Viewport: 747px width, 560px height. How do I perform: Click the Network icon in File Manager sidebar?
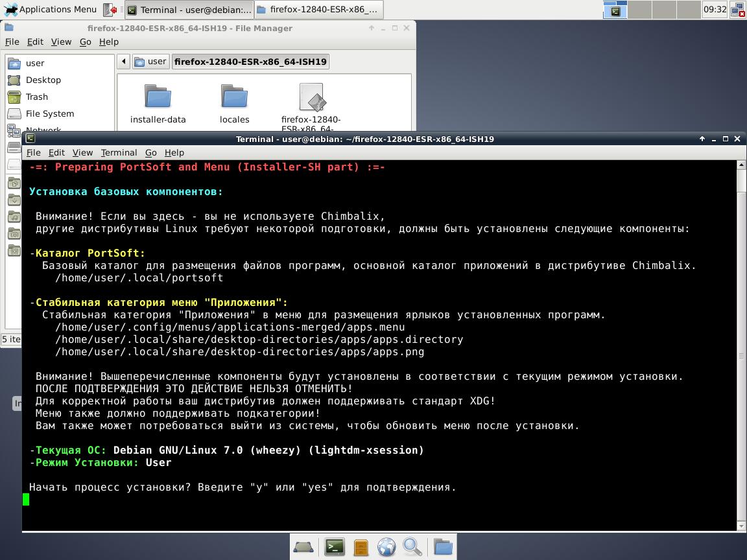[x=14, y=129]
